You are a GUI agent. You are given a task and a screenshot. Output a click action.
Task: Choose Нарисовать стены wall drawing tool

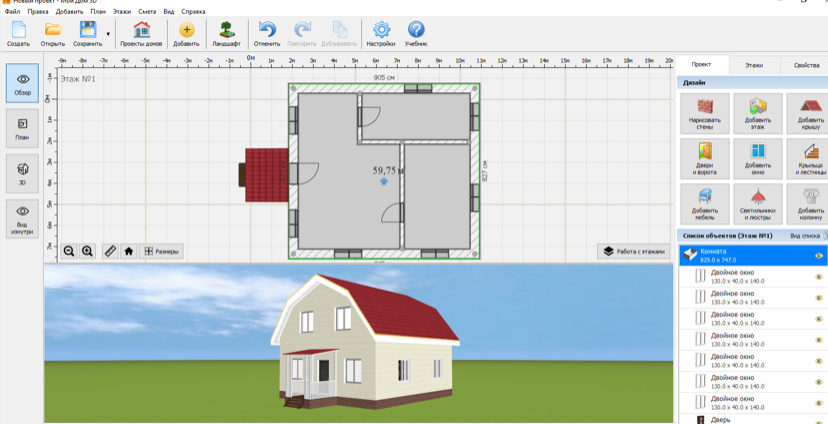coord(704,114)
